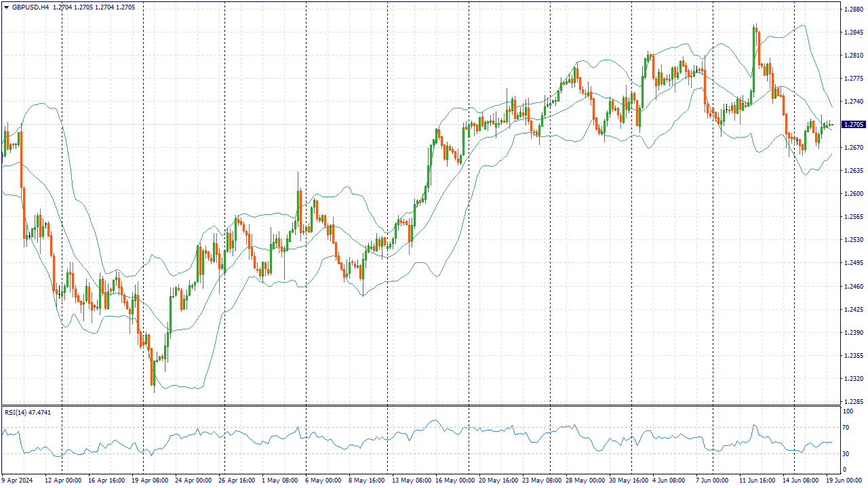Click the RSI 70 level label
The image size is (868, 488).
coord(846,428)
